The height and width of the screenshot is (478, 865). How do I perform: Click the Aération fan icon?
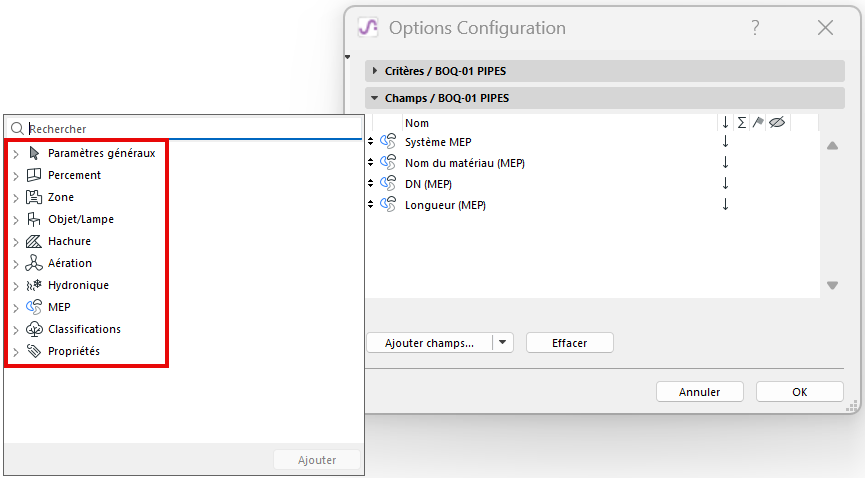34,263
